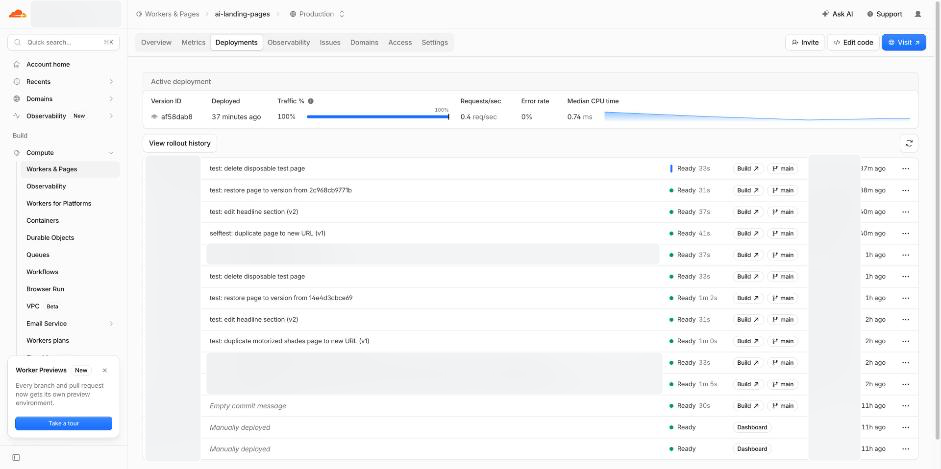
Task: Collapse the Compute section
Action: [111, 153]
